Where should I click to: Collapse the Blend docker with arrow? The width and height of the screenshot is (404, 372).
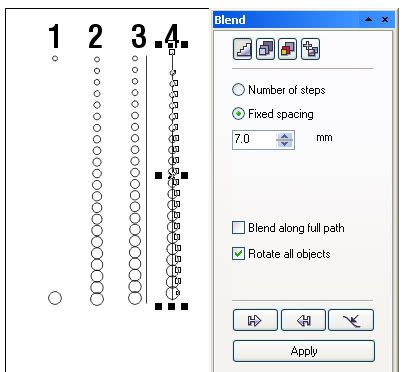[368, 19]
